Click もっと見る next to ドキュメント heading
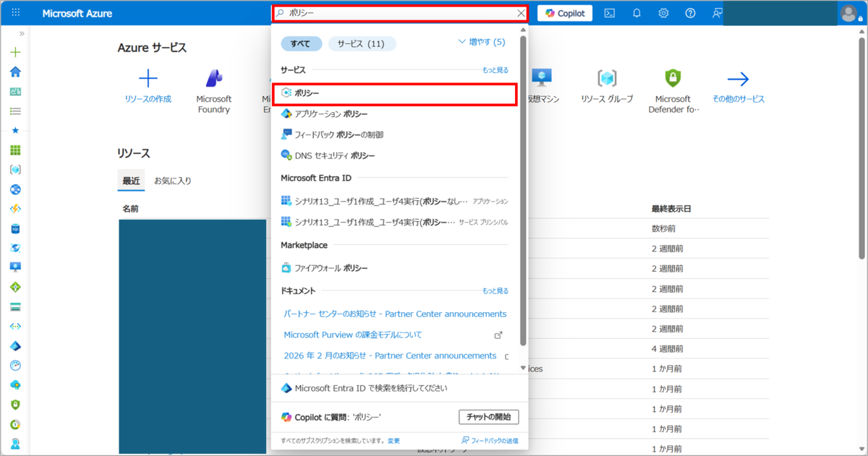The image size is (868, 456). click(x=495, y=291)
